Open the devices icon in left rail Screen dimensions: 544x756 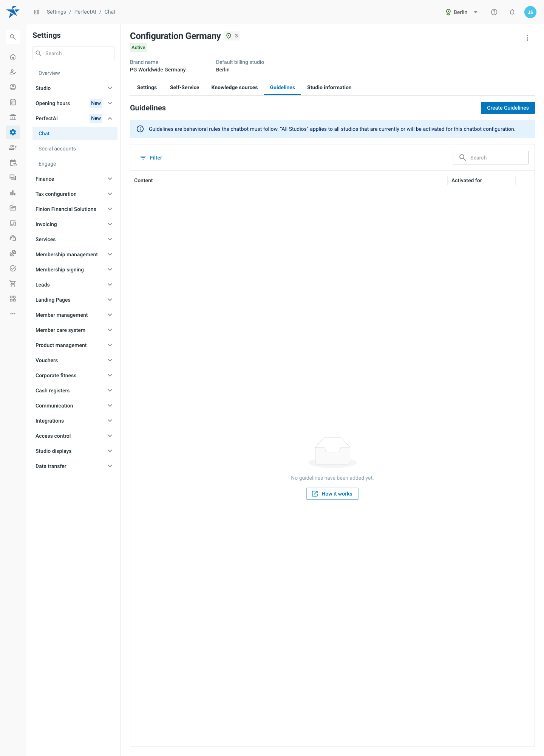click(x=13, y=223)
